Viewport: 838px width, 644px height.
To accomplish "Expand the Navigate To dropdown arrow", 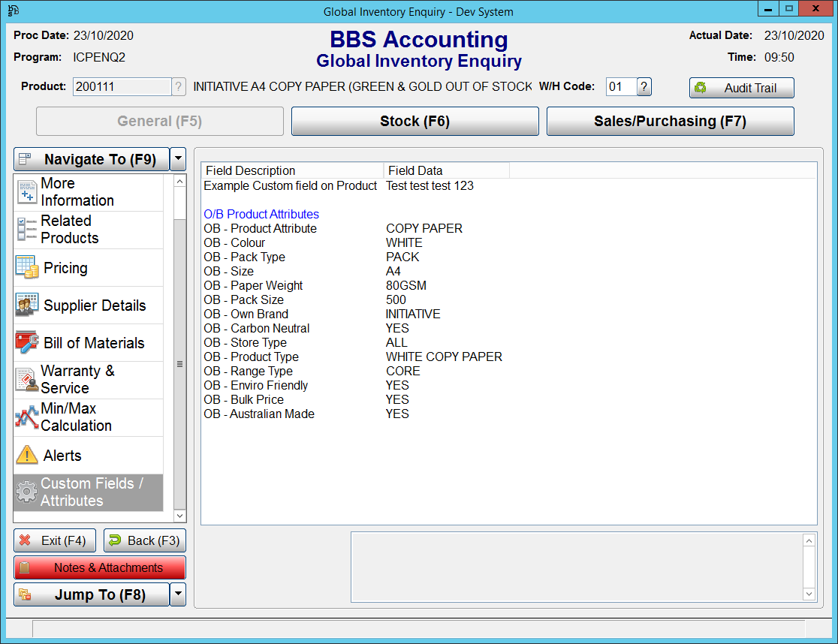I will point(178,159).
